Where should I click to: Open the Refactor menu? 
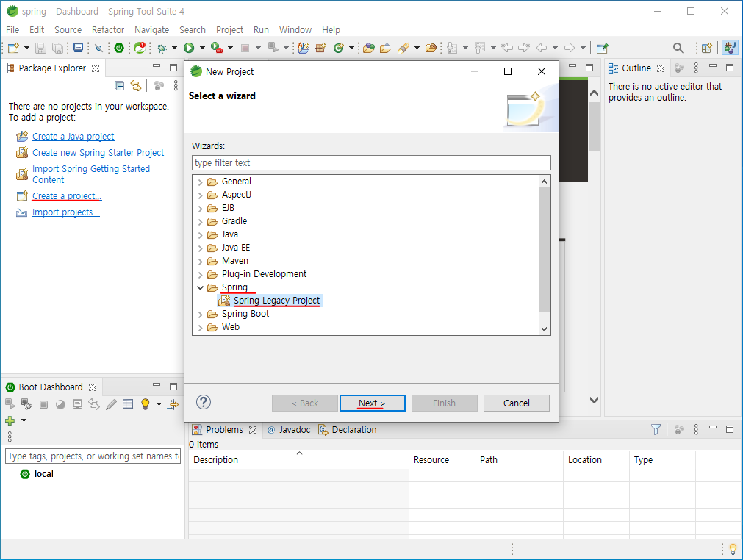pos(108,30)
